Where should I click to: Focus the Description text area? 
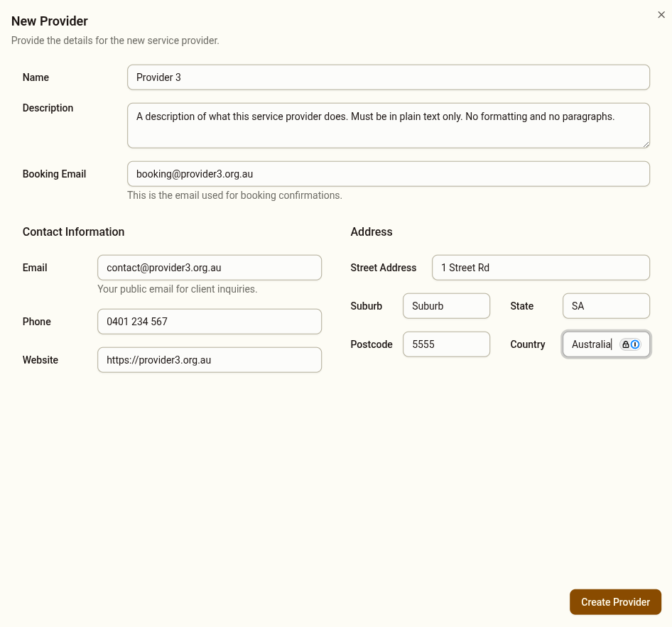coord(388,125)
